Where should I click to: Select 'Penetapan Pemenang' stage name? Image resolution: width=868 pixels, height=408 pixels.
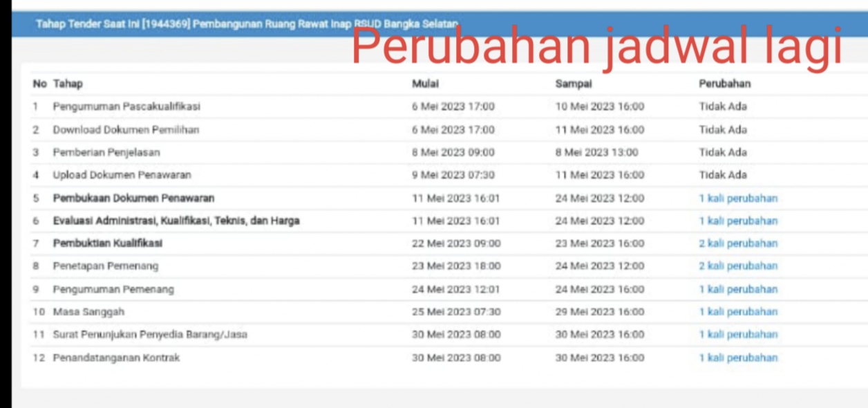click(x=106, y=266)
